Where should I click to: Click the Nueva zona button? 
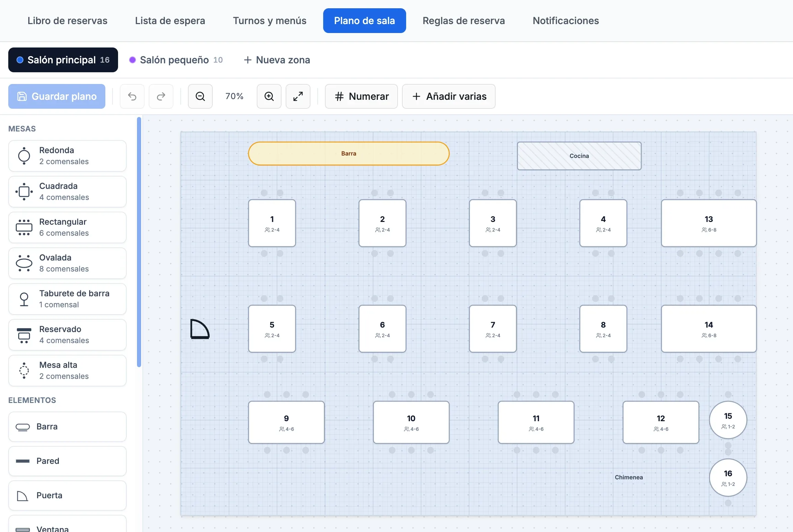click(277, 60)
